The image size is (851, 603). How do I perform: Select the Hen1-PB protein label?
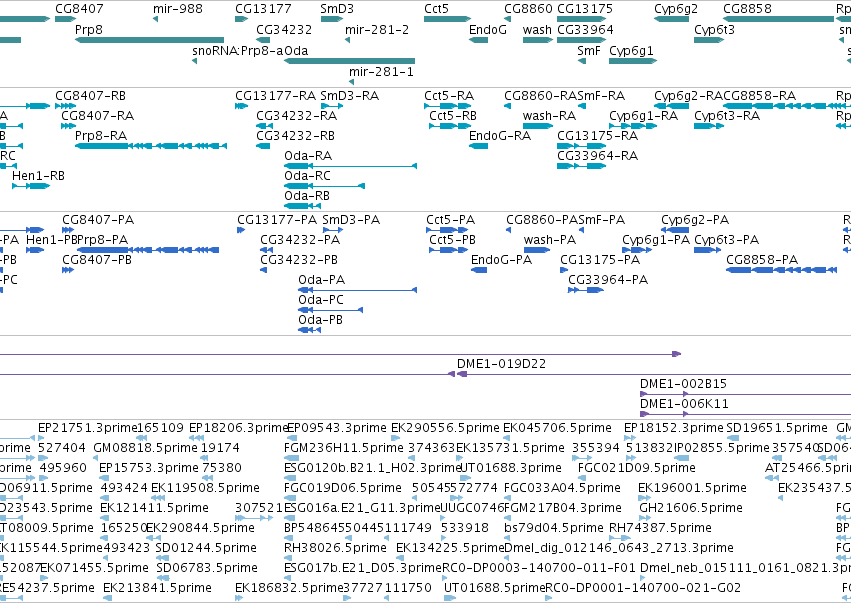tap(52, 239)
